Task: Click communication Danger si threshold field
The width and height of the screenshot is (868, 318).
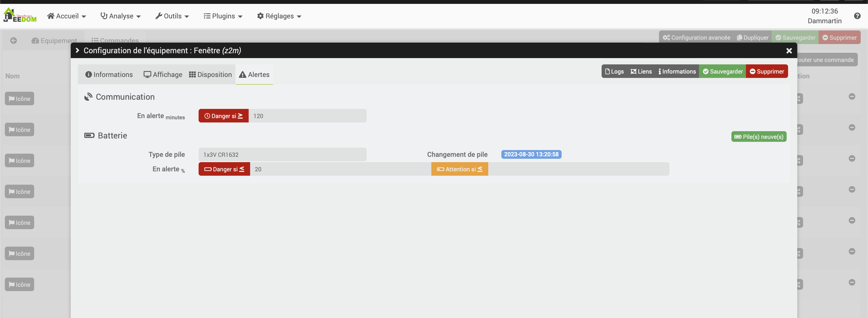Action: tap(307, 116)
